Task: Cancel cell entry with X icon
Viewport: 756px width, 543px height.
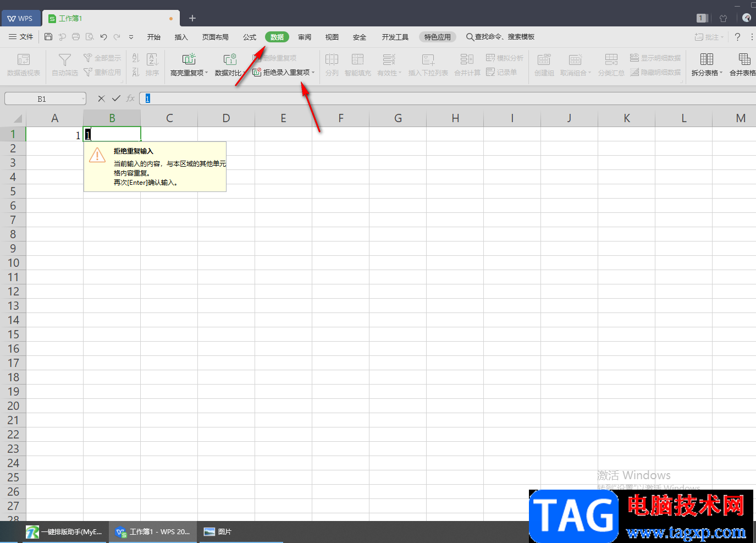Action: point(101,98)
